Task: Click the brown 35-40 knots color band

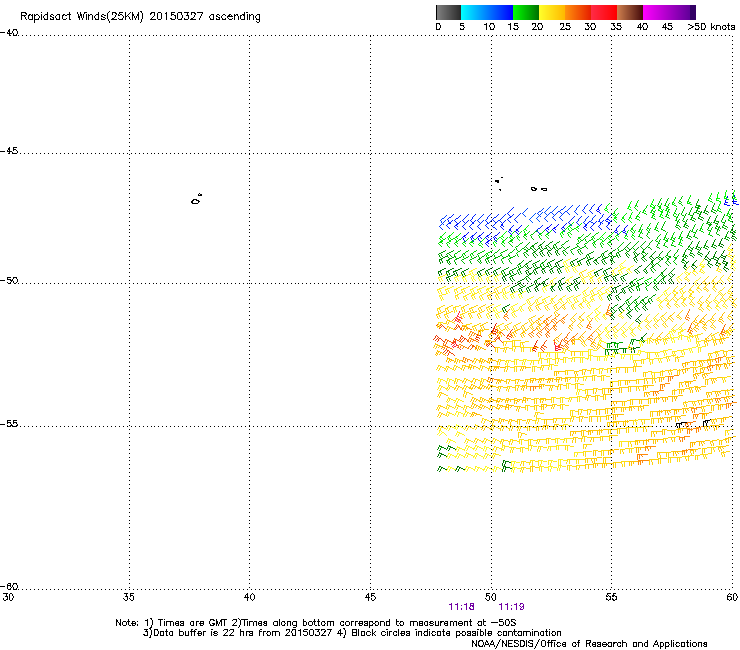Action: click(x=630, y=12)
